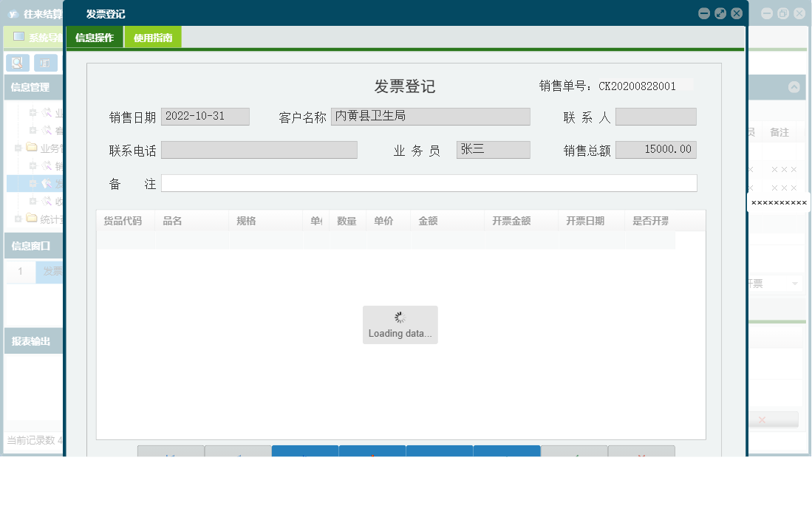Click the plus toggle before 业务管理 node
Image resolution: width=812 pixels, height=528 pixels.
click(17, 146)
